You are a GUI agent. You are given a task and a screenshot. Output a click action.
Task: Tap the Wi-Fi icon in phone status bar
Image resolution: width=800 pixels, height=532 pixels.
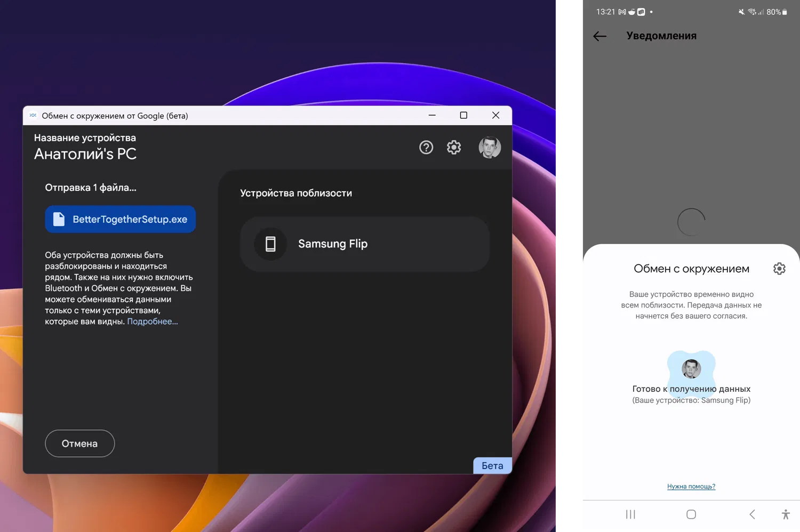(x=752, y=12)
